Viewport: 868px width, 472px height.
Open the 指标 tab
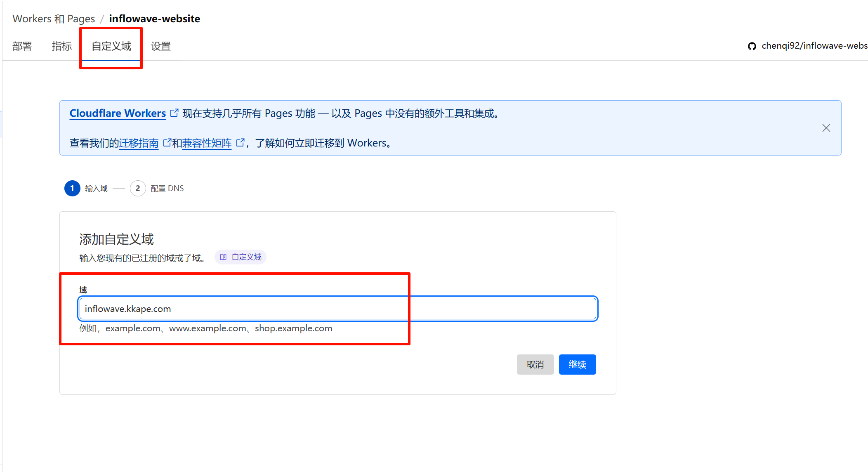click(x=62, y=46)
